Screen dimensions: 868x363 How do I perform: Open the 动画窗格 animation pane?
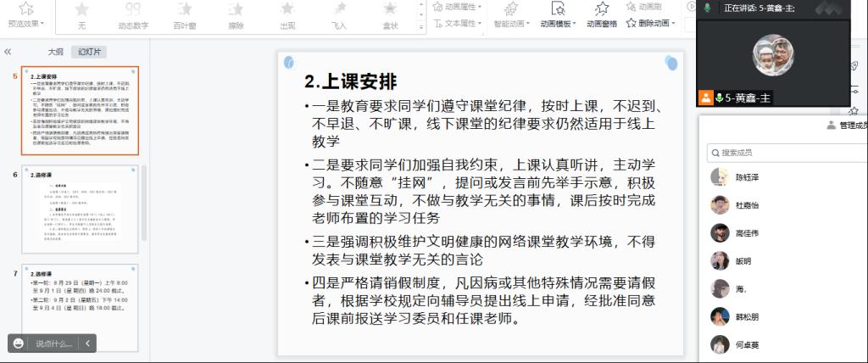pos(602,14)
